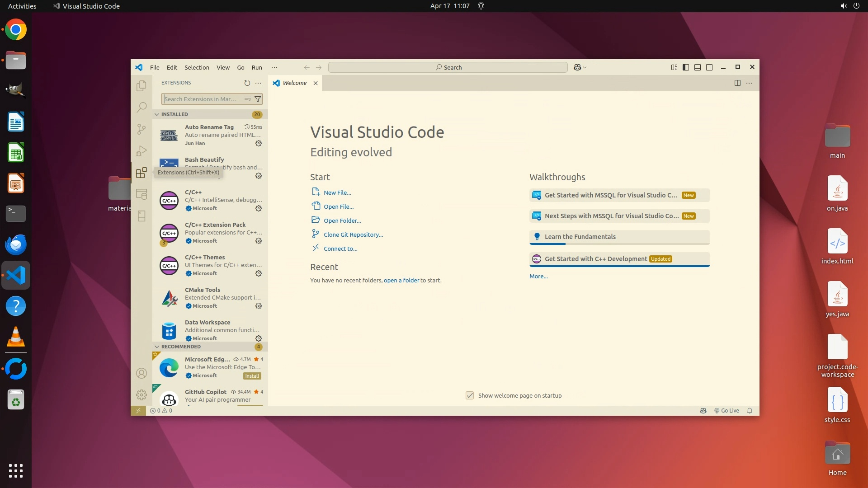Click the Search Extensions input field

point(201,99)
